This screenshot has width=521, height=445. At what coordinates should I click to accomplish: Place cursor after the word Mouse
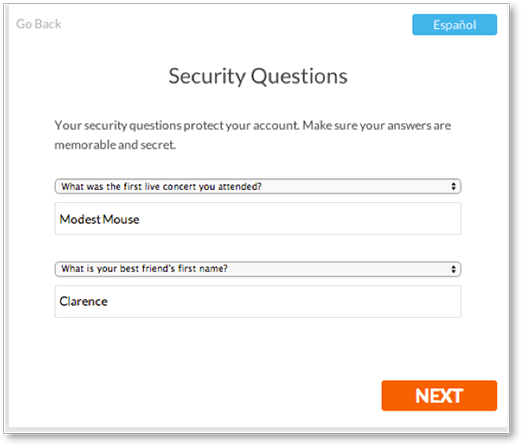pos(140,219)
